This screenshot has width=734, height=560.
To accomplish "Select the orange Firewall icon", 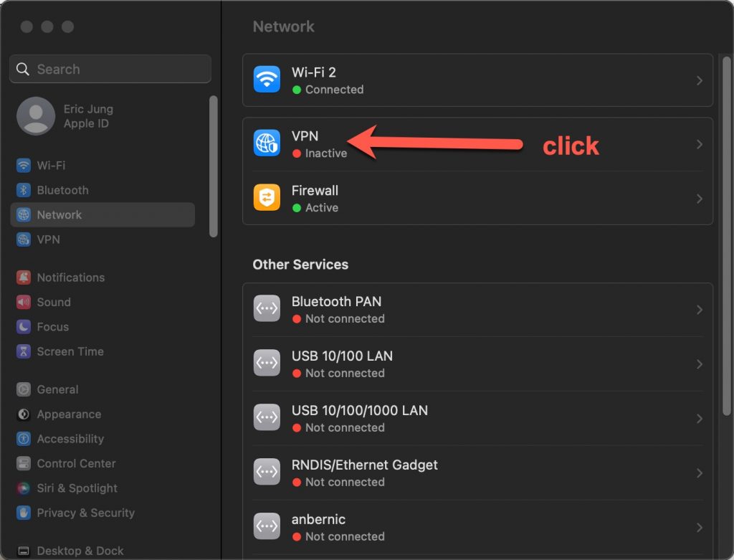I will (267, 198).
